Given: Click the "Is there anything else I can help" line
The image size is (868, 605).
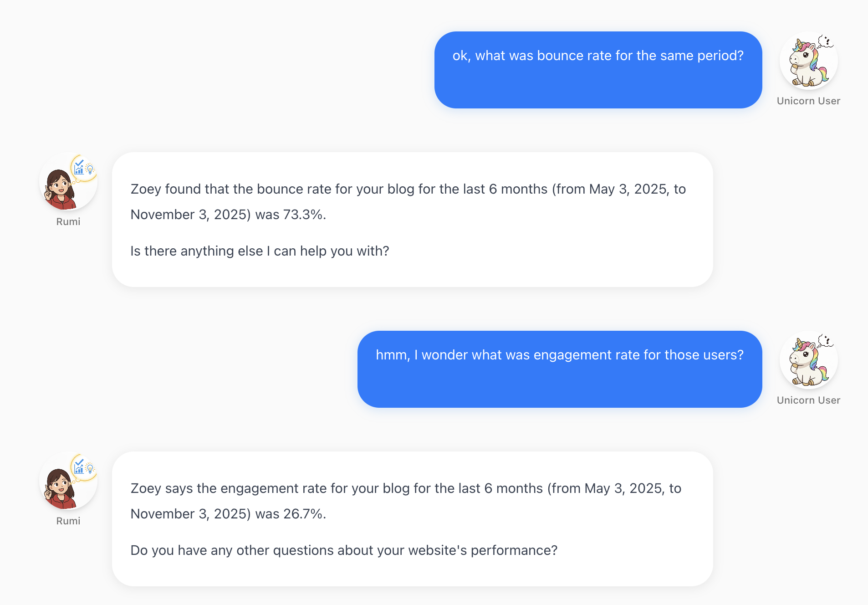Looking at the screenshot, I should point(260,251).
